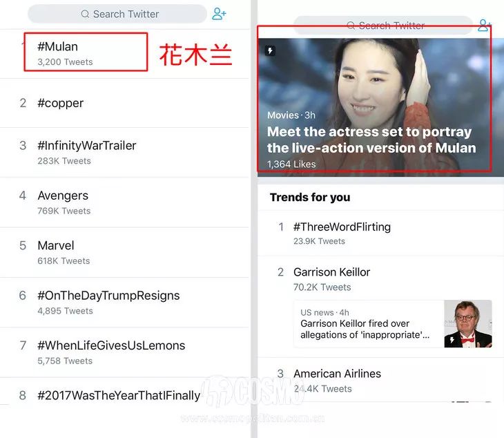
Task: Select the #InfinityWarTrailer trend
Action: (124, 153)
